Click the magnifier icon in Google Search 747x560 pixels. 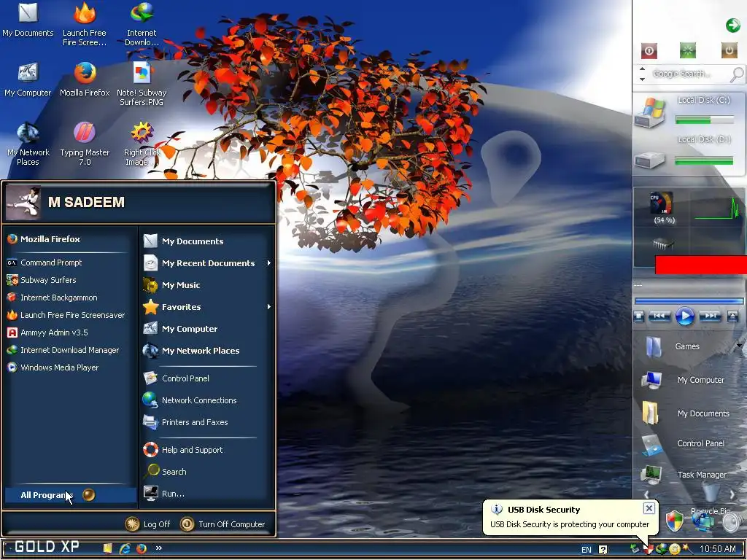pos(737,74)
